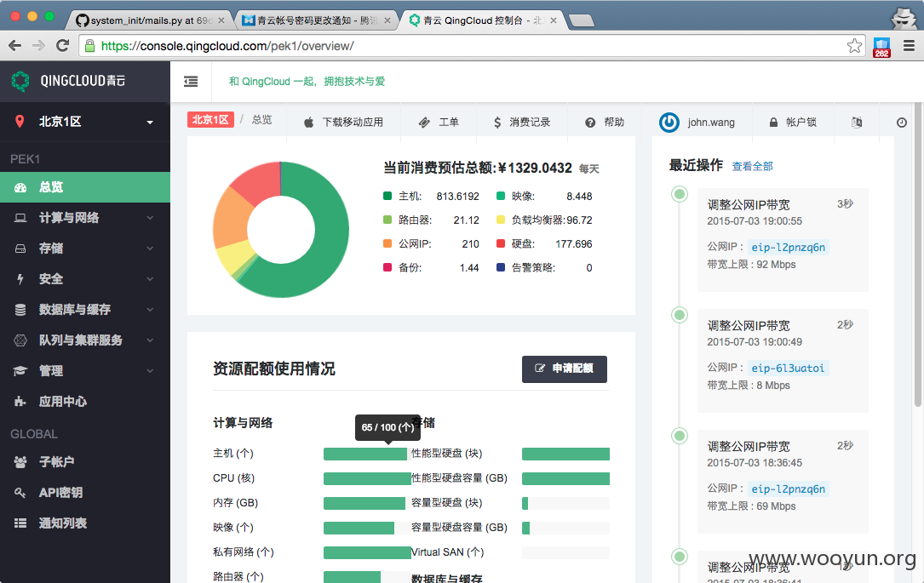This screenshot has height=583, width=924.
Task: Click the browser back arrow
Action: [x=15, y=46]
